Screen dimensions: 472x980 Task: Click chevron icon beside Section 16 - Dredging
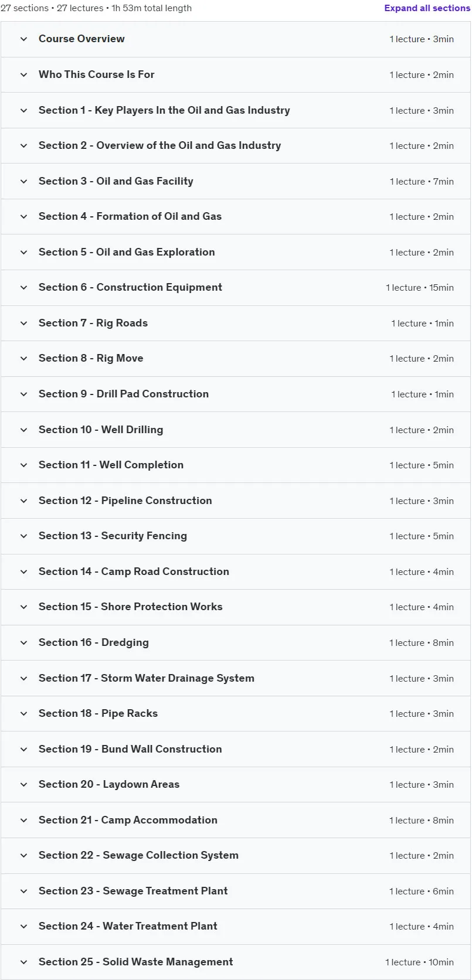[24, 642]
